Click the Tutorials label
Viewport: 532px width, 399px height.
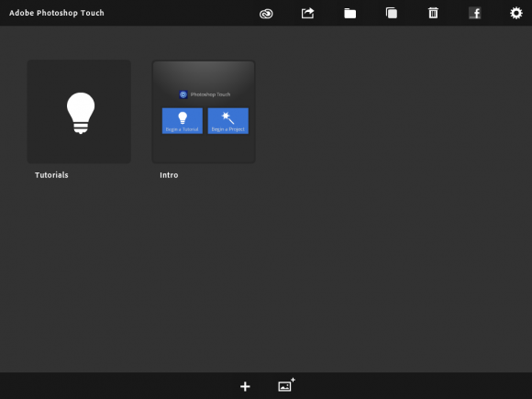(51, 175)
